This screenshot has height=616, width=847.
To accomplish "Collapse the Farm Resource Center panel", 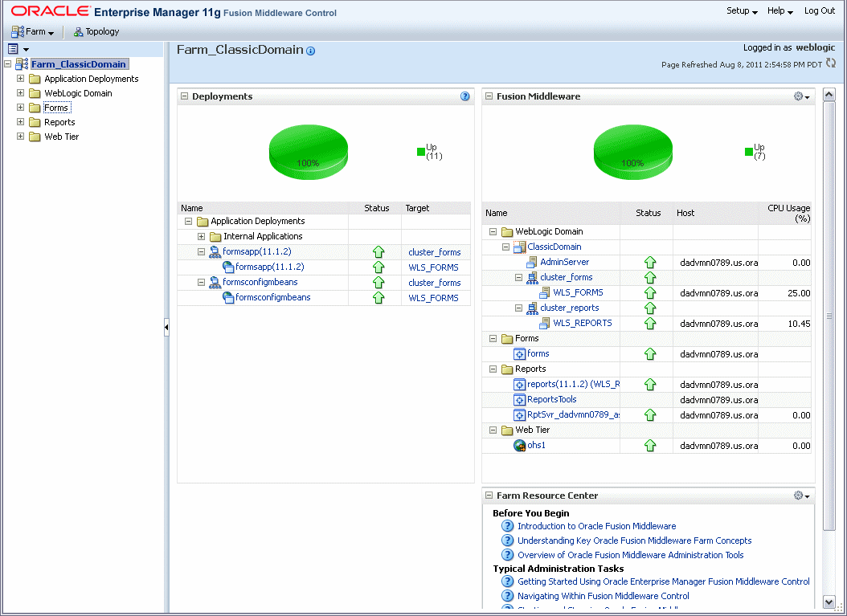I will click(x=489, y=496).
